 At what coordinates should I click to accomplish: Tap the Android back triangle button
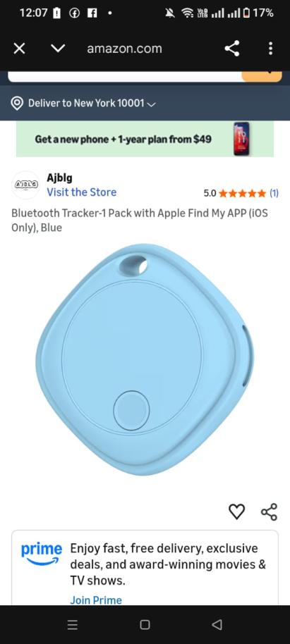pos(217,625)
